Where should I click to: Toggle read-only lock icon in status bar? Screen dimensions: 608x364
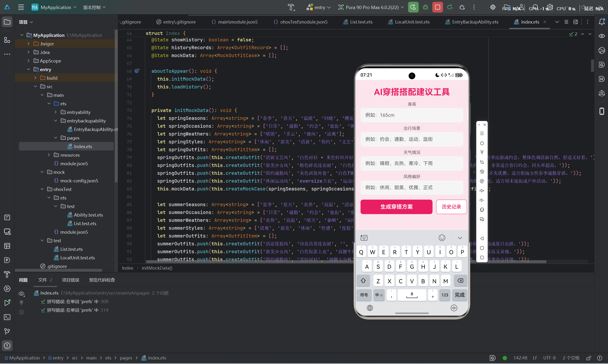(588, 358)
